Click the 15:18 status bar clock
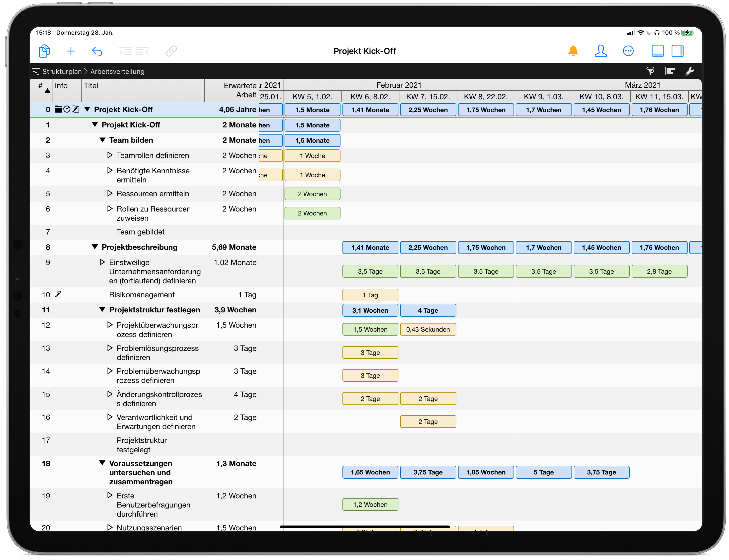The width and height of the screenshot is (729, 560). (x=44, y=33)
